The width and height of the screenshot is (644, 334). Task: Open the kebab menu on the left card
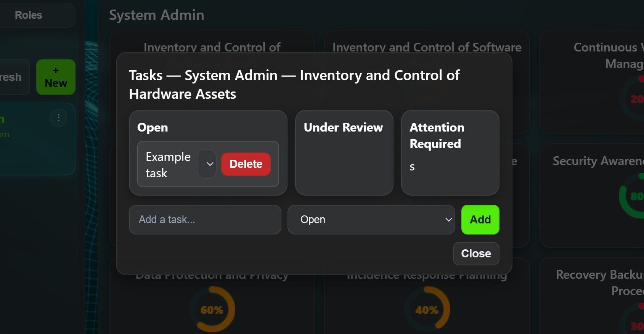[x=59, y=118]
